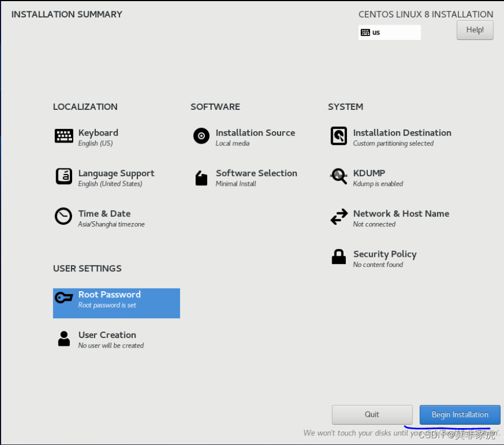
Task: Click 'Kdump is enabled' text
Action: point(378,184)
